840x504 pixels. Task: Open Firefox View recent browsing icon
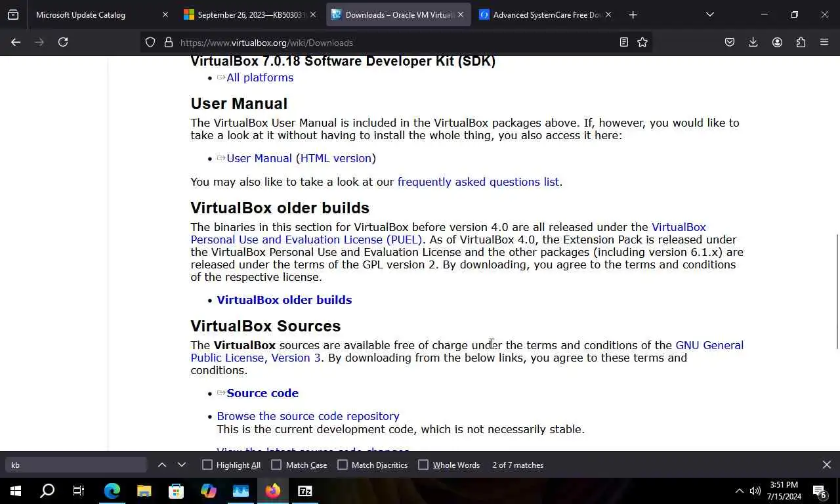click(x=13, y=14)
